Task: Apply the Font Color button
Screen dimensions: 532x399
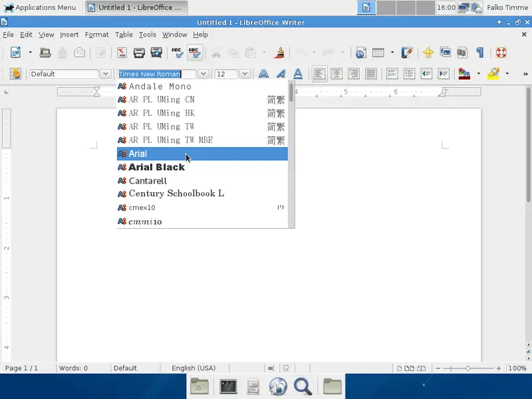Action: click(464, 74)
